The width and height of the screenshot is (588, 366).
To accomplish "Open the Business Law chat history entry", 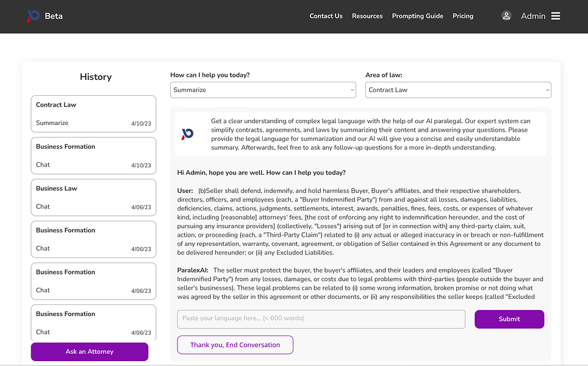I will (x=93, y=197).
